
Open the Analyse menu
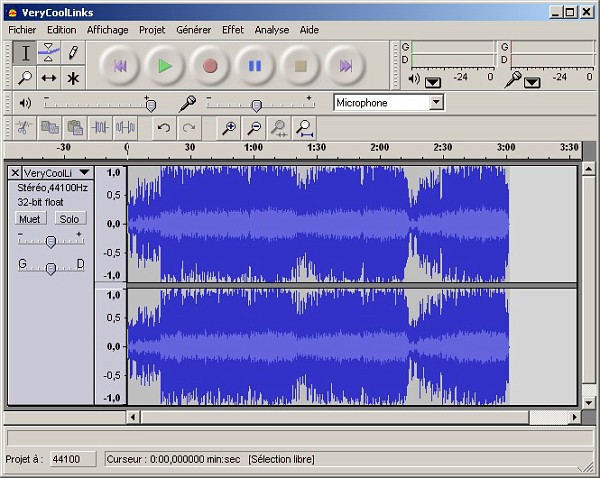point(272,30)
